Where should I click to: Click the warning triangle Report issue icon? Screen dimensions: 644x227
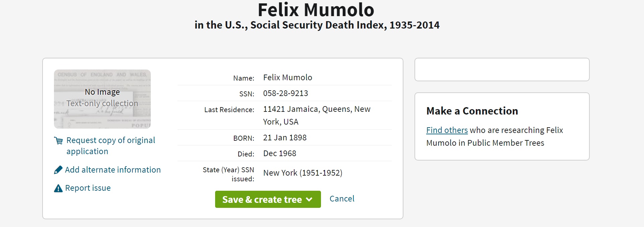58,188
